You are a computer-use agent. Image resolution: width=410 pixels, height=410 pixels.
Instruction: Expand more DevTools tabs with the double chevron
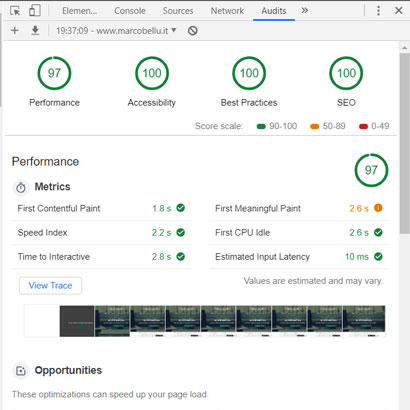coord(304,11)
